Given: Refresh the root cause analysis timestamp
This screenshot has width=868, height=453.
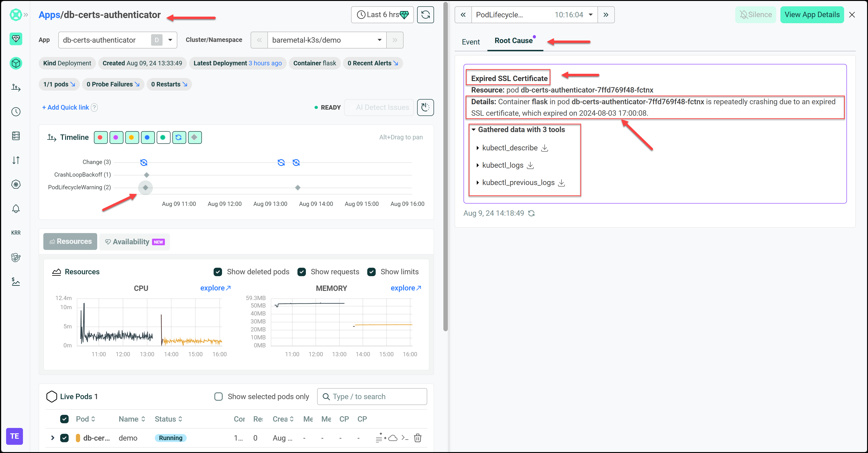Looking at the screenshot, I should tap(531, 213).
